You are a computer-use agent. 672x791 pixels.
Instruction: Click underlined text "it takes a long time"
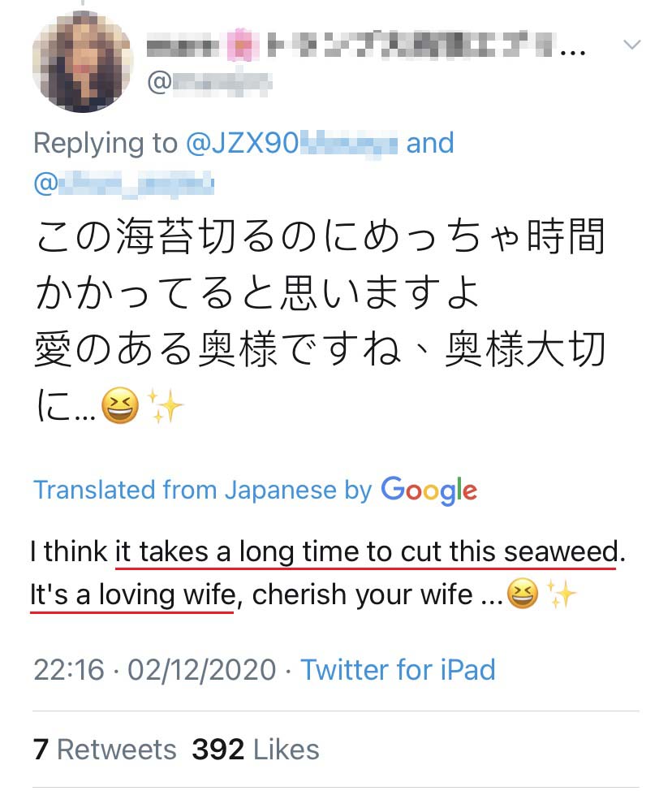point(243,552)
